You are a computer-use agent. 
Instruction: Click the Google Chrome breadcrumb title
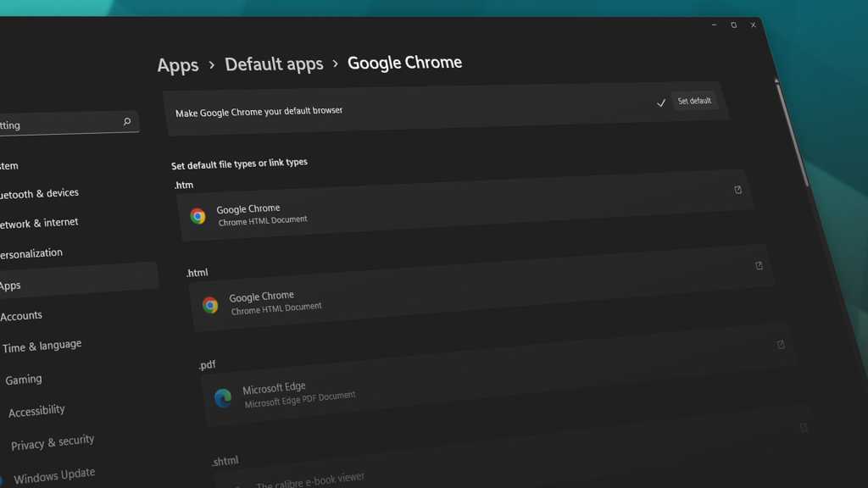tap(404, 63)
